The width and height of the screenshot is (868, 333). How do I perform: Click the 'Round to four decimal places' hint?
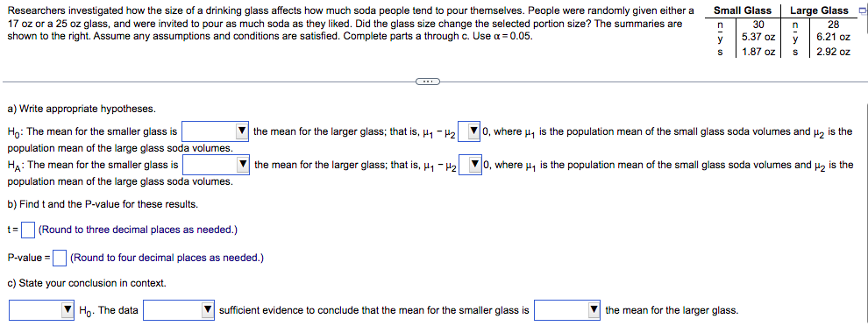(x=167, y=258)
